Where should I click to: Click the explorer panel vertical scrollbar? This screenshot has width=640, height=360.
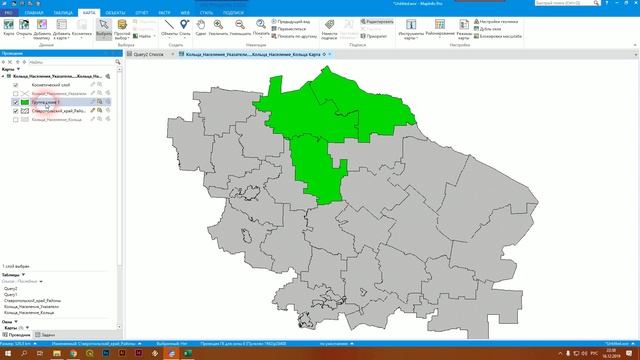119,198
